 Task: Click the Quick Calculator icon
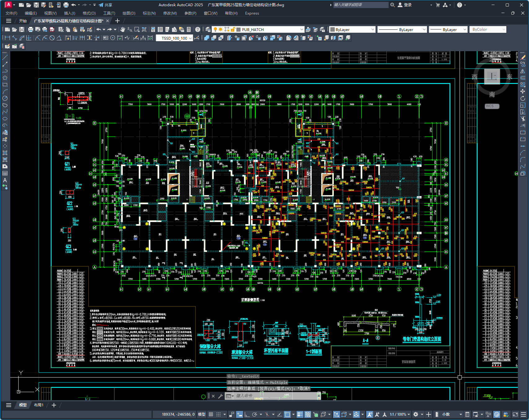pyautogui.click(x=189, y=29)
